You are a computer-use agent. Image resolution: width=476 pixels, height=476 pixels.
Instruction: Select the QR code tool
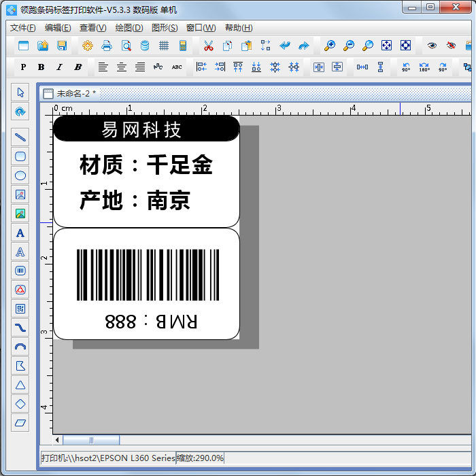point(20,309)
